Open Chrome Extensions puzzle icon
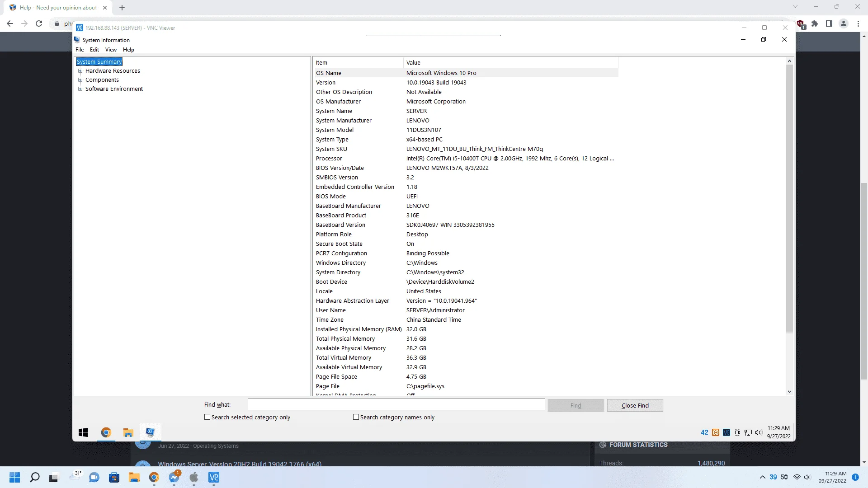 (815, 23)
